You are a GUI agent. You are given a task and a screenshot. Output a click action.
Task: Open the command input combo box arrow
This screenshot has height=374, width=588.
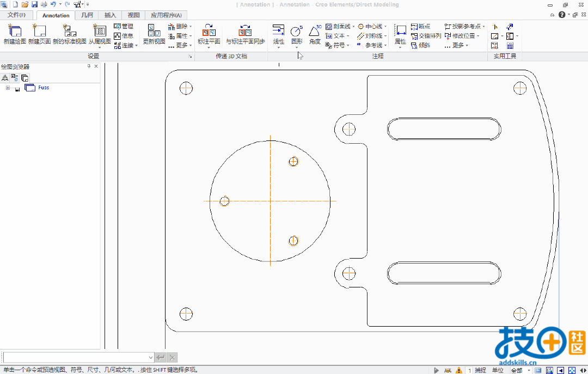(x=150, y=358)
